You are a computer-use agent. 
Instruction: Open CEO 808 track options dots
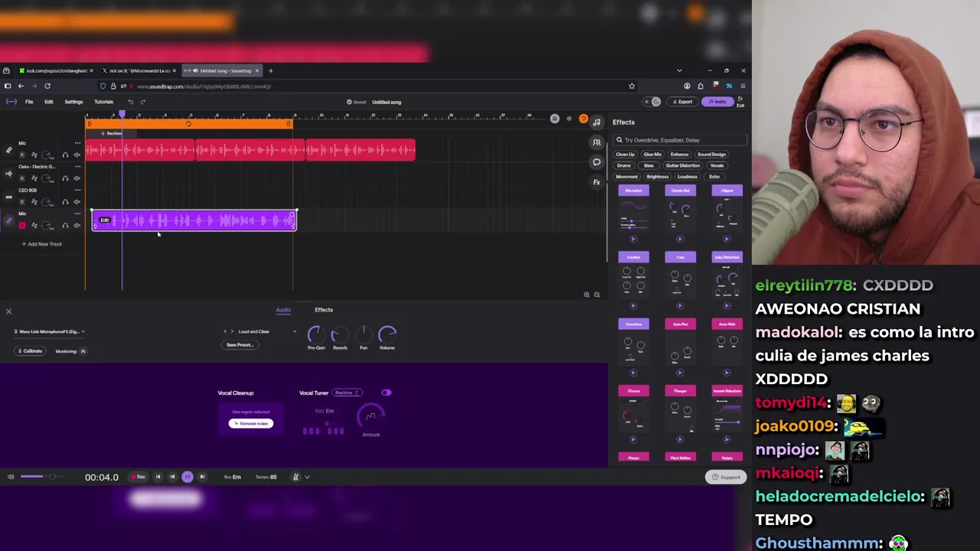click(x=77, y=190)
